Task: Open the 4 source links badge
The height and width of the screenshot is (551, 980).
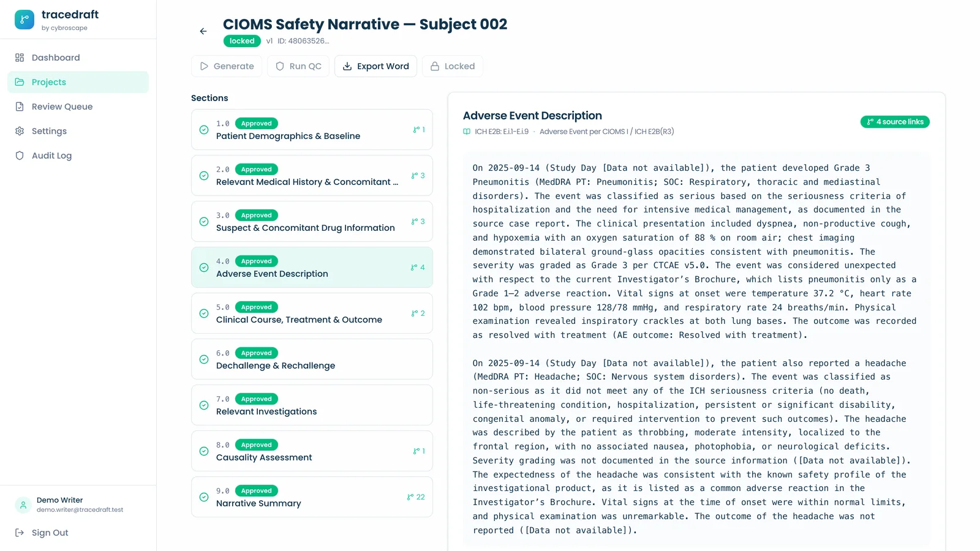Action: click(x=895, y=122)
